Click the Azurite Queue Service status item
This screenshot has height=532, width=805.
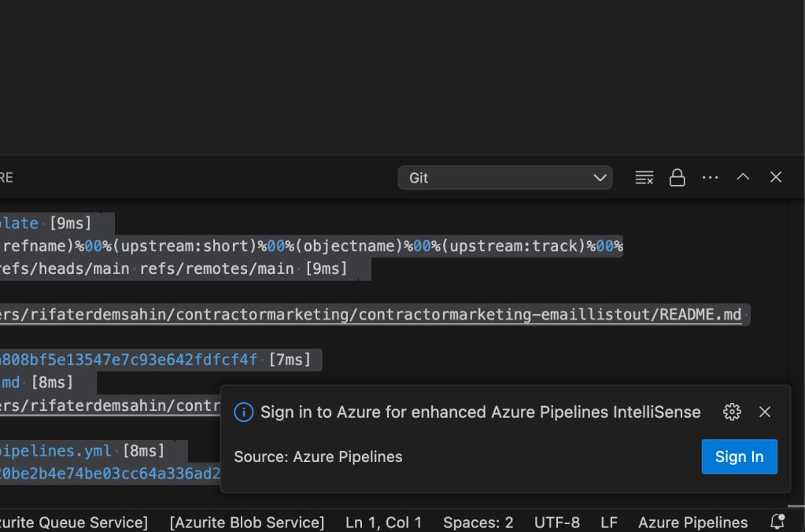pyautogui.click(x=74, y=523)
